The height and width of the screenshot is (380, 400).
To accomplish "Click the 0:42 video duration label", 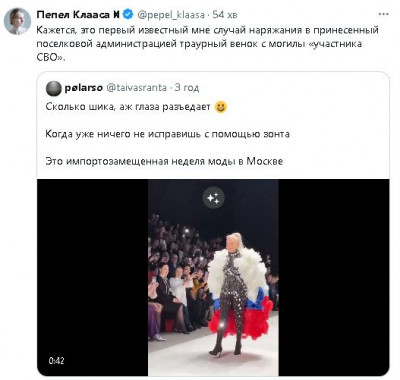I will (x=56, y=361).
